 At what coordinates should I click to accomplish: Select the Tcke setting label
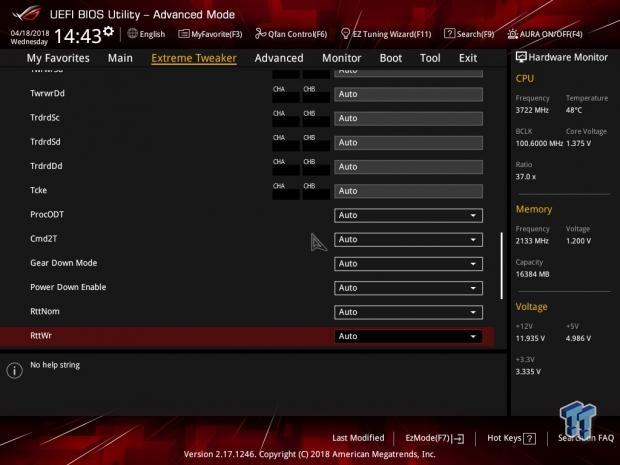38,190
